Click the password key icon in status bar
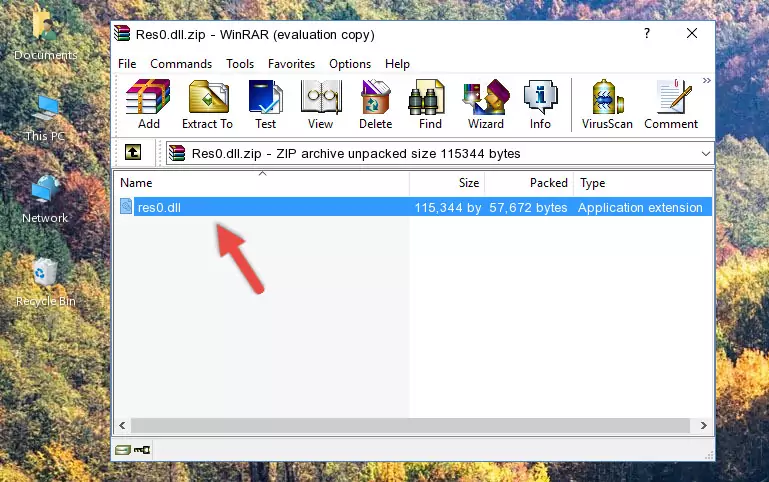Viewport: 769px width, 482px height. [142, 450]
